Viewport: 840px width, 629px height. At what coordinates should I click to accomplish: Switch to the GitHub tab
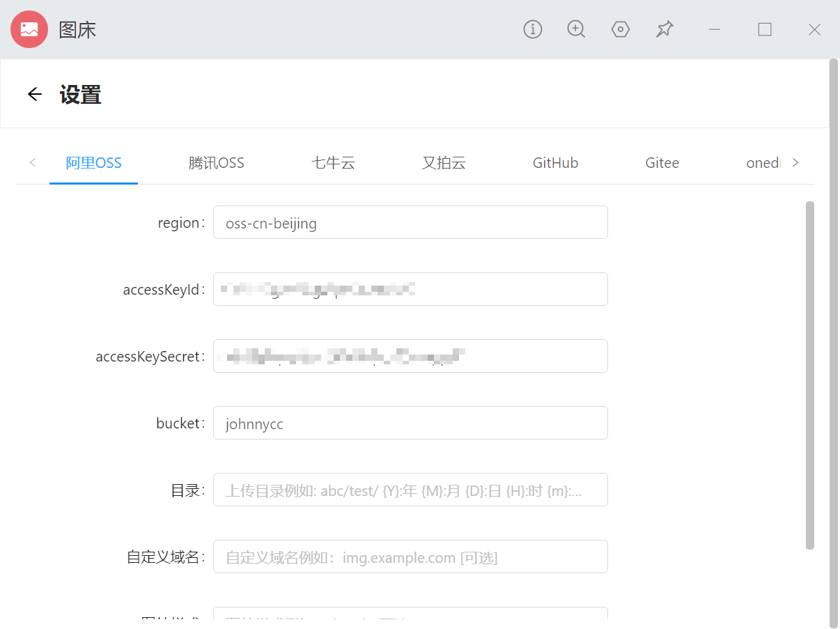point(556,163)
